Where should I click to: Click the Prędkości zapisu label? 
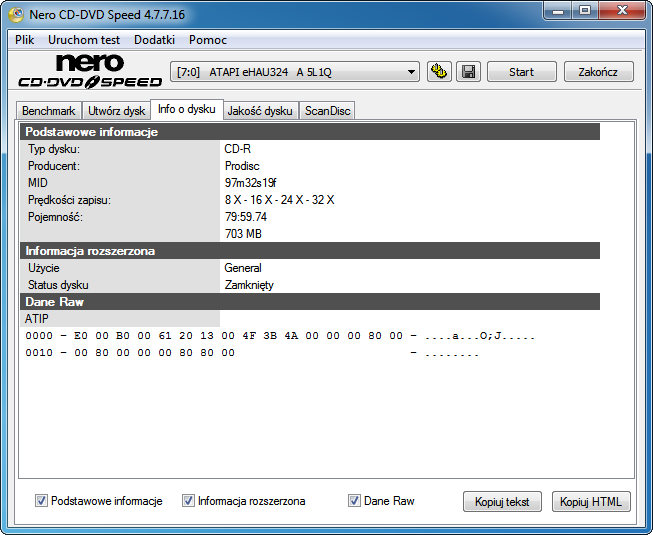coord(69,200)
